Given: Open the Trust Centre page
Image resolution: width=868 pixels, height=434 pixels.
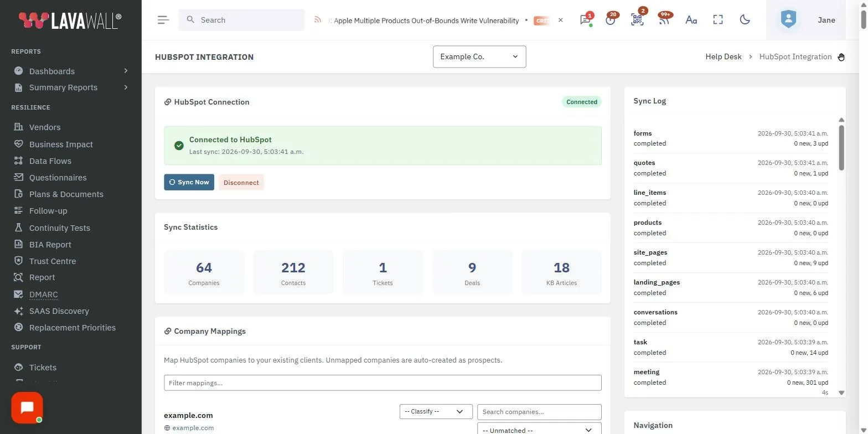Looking at the screenshot, I should click(53, 261).
